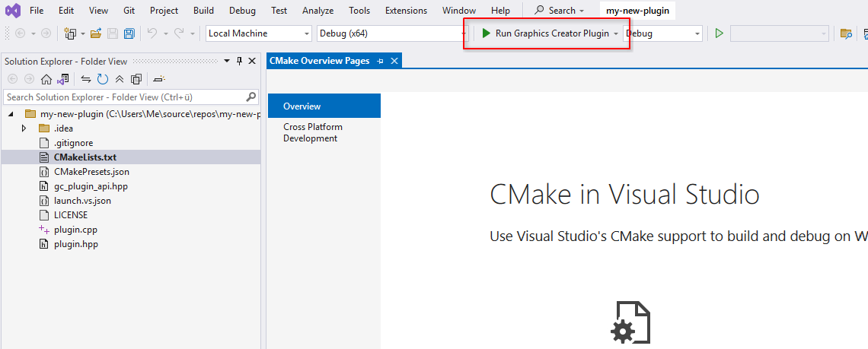868x349 pixels.
Task: Select the gc_plugin_api.hpp file
Action: click(x=91, y=186)
